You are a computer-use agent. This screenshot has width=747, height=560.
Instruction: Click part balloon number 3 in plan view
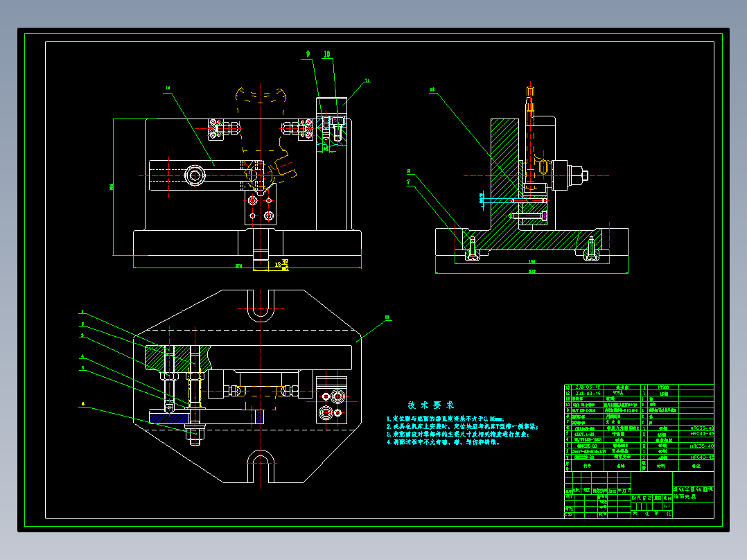[82, 335]
